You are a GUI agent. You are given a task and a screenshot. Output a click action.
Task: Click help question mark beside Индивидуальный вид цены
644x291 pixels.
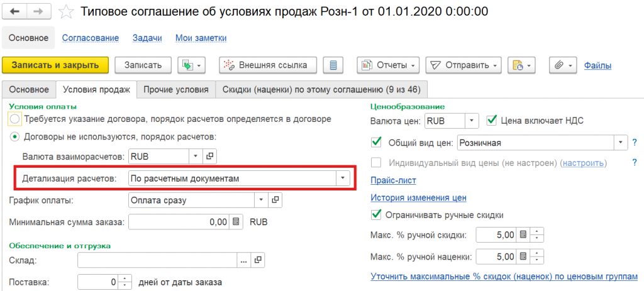pos(635,163)
